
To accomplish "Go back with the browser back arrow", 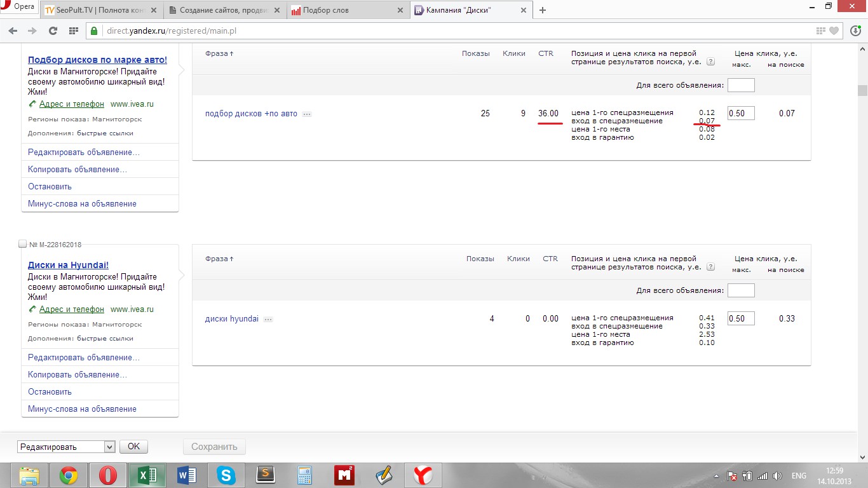I will 14,30.
